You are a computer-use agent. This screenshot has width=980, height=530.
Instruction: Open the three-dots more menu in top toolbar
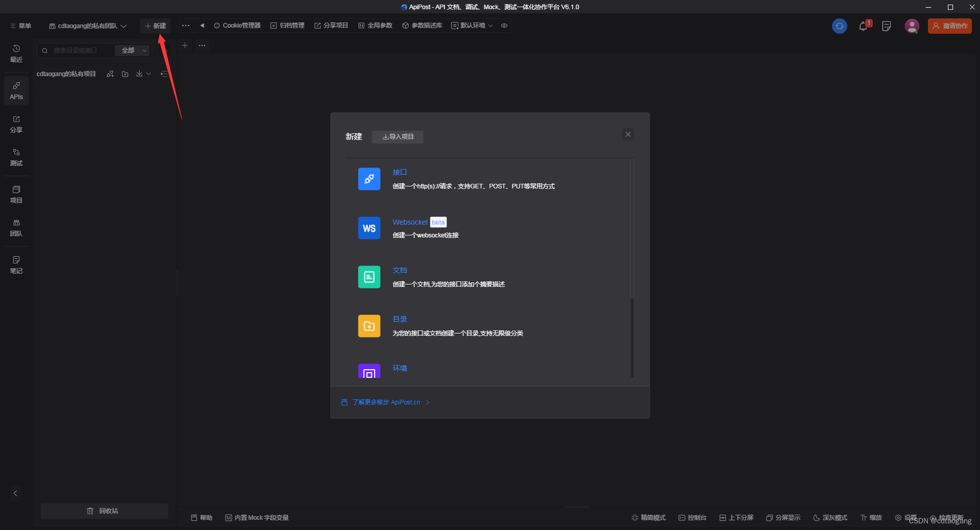coord(186,26)
